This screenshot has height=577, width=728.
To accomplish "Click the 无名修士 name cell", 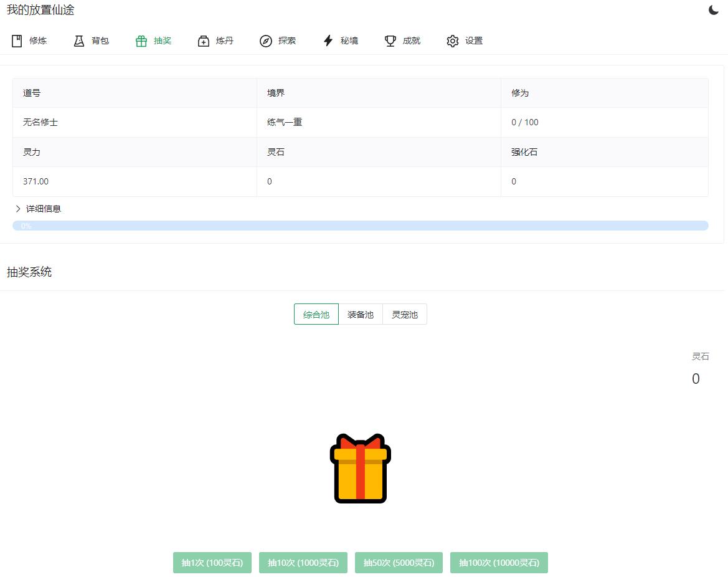I will pos(135,122).
